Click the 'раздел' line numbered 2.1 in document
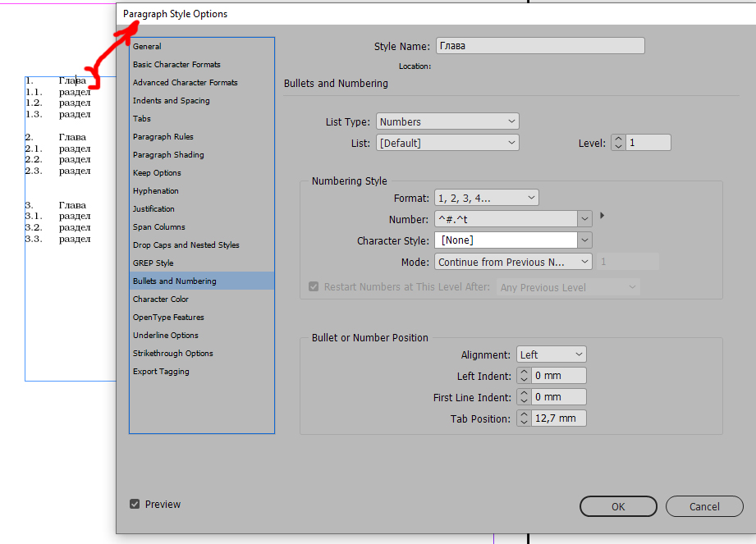756x544 pixels. 75,149
